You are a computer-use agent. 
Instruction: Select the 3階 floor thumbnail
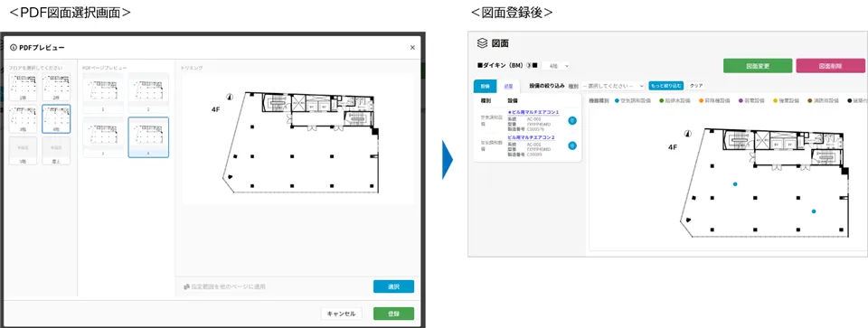coord(24,119)
